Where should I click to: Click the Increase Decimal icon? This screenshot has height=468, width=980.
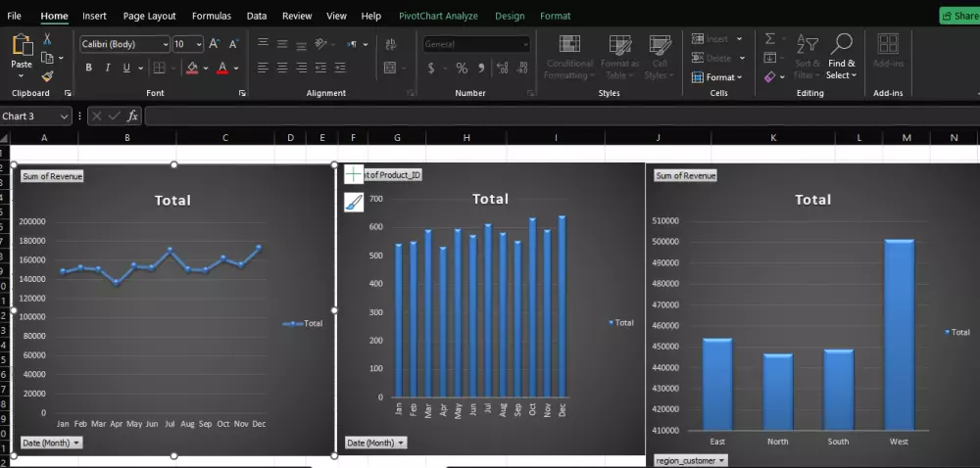pos(502,68)
